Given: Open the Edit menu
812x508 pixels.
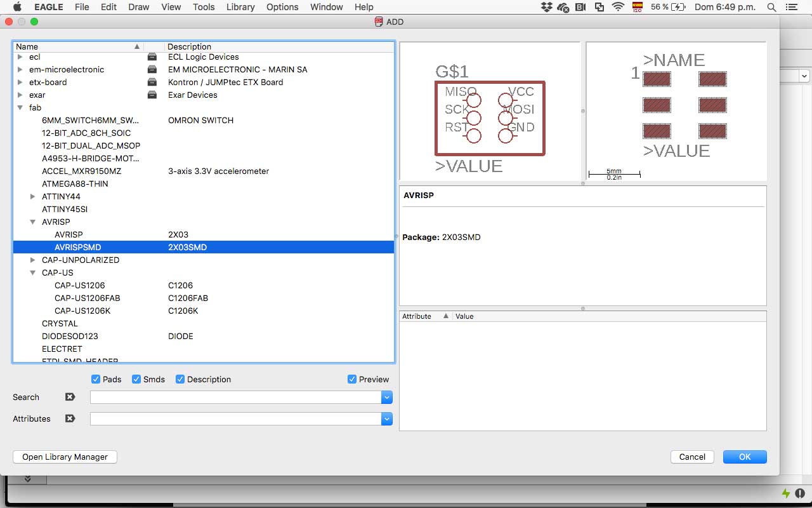Looking at the screenshot, I should 108,7.
